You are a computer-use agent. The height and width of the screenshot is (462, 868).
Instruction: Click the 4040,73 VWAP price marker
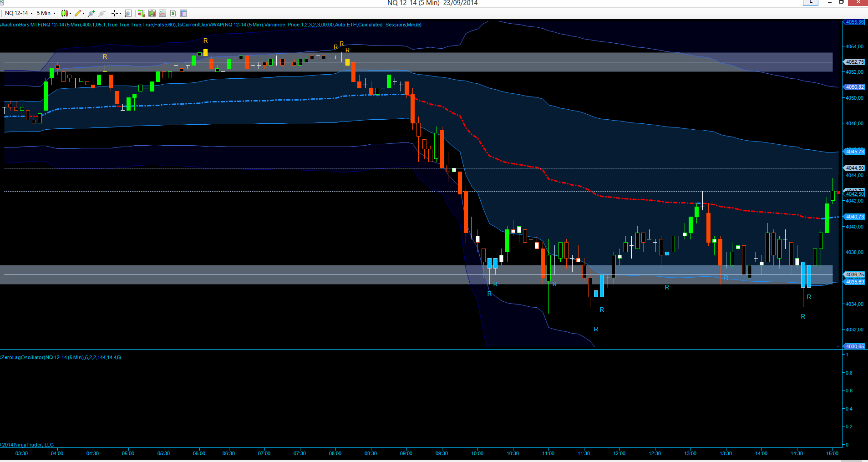click(854, 217)
